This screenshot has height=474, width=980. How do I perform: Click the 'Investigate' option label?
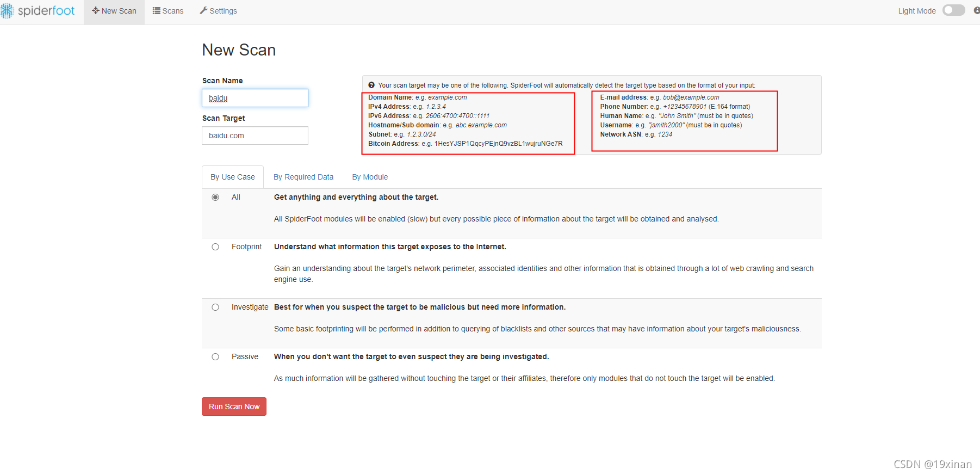tap(250, 307)
